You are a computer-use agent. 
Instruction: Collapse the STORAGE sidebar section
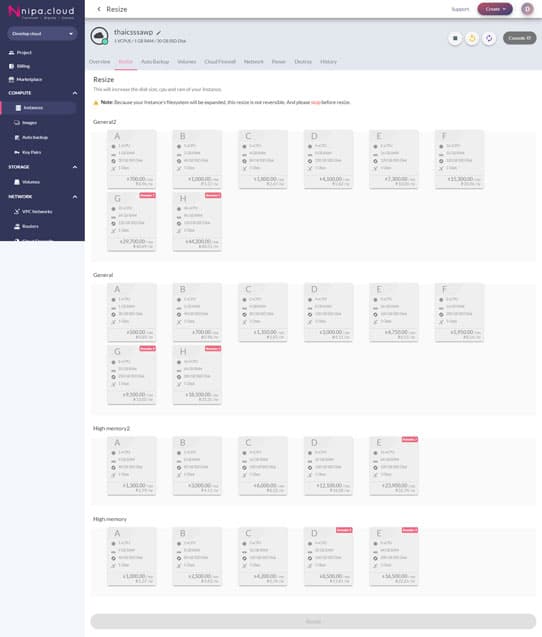(x=75, y=167)
